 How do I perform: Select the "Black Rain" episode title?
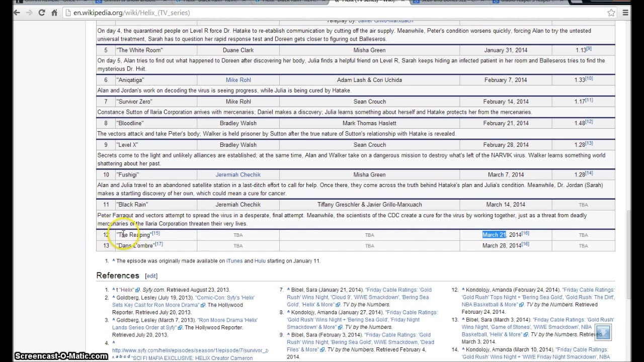click(132, 205)
